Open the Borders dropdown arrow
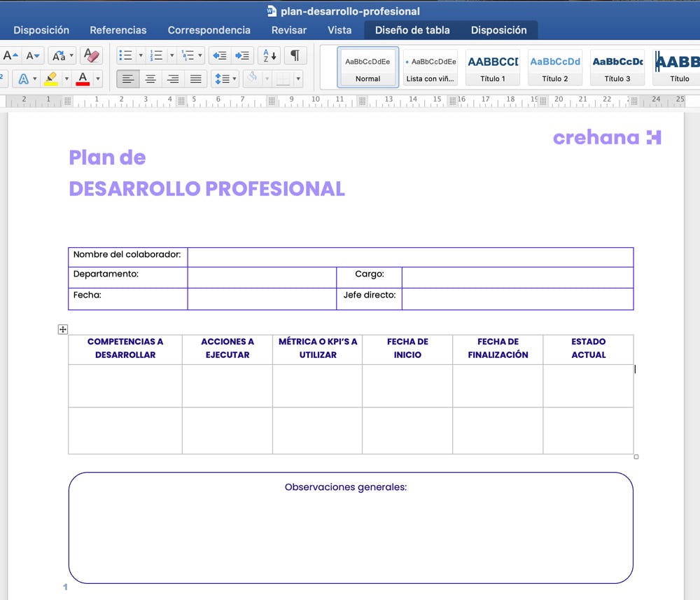The height and width of the screenshot is (600, 700). coord(297,78)
